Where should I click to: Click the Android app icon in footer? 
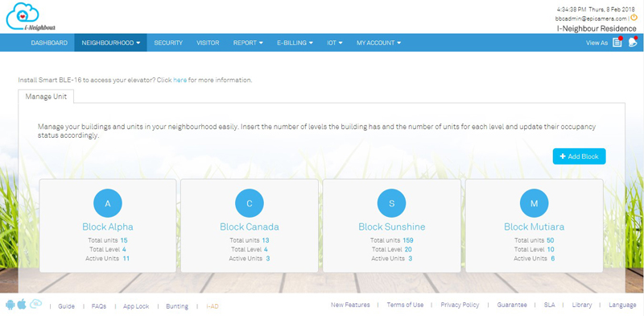pos(10,305)
